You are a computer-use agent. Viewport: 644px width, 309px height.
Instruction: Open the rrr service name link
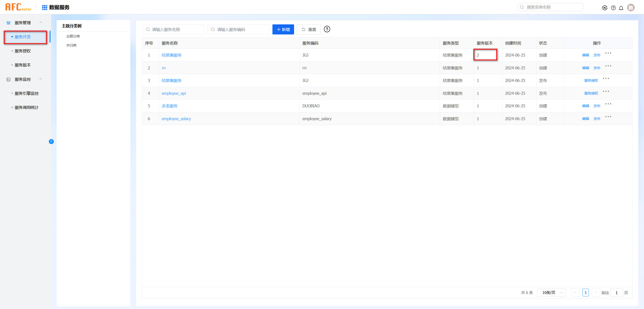pyautogui.click(x=164, y=68)
